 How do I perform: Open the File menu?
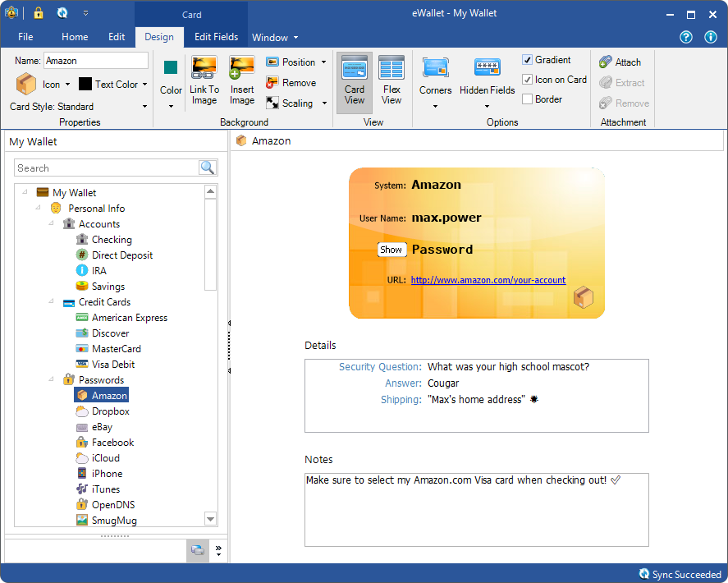coord(25,37)
